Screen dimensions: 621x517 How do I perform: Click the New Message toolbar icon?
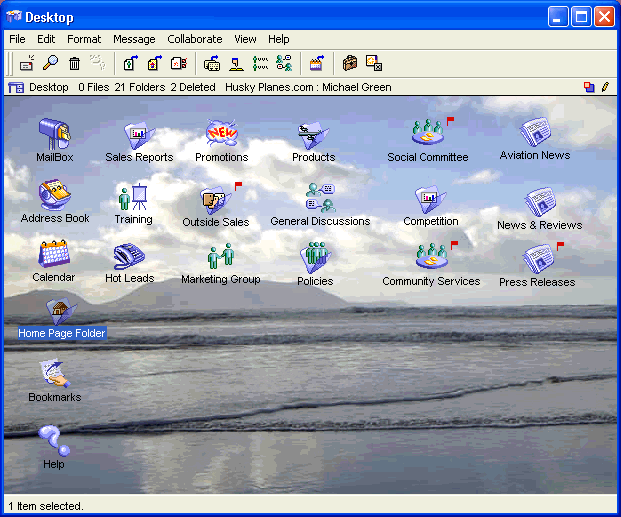pyautogui.click(x=27, y=63)
